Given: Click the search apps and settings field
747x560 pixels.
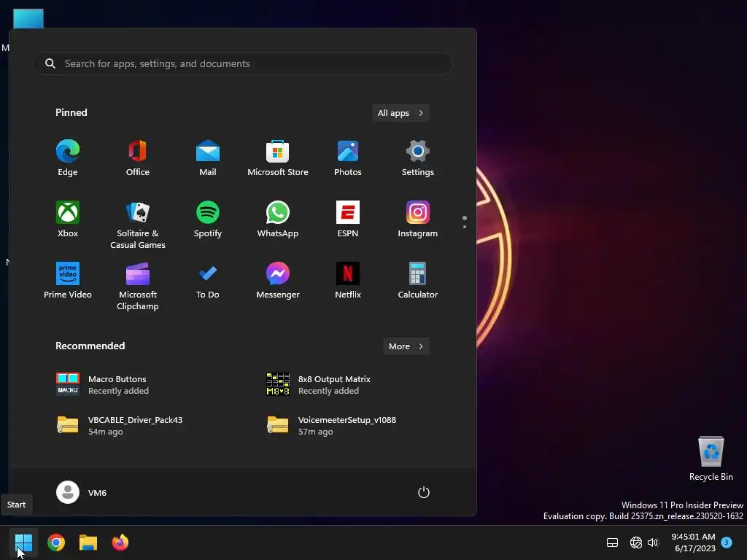Looking at the screenshot, I should click(242, 63).
